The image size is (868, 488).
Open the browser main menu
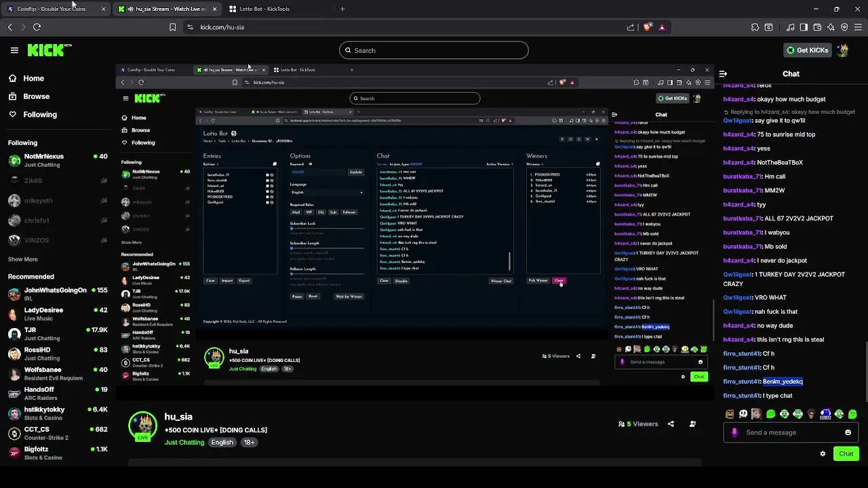(x=858, y=27)
